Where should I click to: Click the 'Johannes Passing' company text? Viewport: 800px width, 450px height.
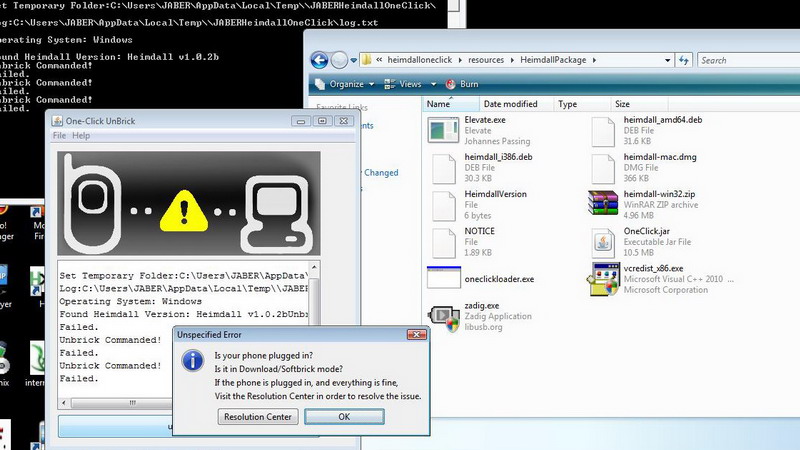point(497,141)
